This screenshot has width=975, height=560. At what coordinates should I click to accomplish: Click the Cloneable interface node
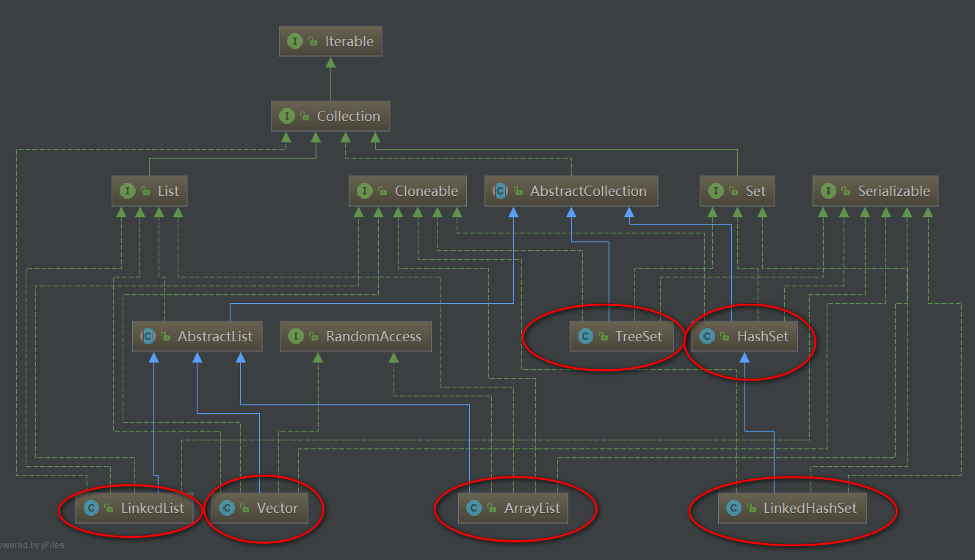tap(407, 192)
